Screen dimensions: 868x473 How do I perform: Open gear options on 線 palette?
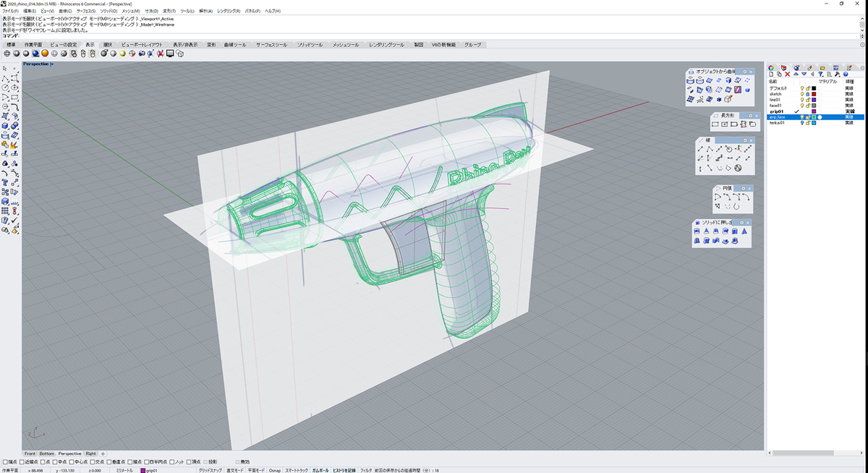745,140
